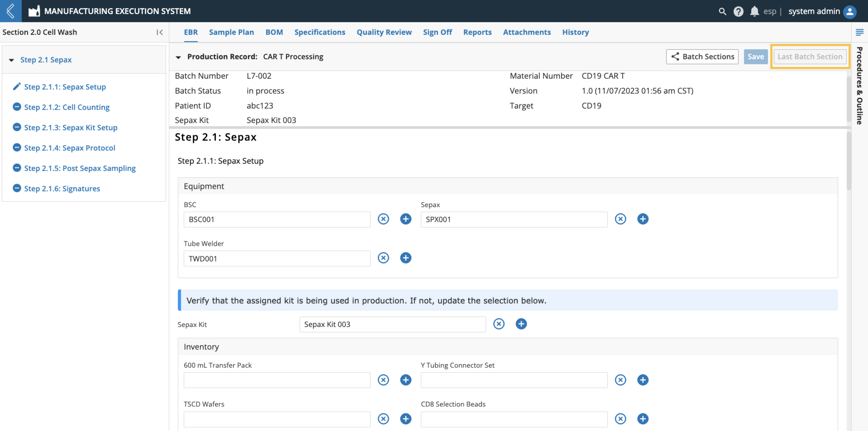Open the Step 2.1 Sepax link
The image size is (868, 431).
tap(46, 60)
